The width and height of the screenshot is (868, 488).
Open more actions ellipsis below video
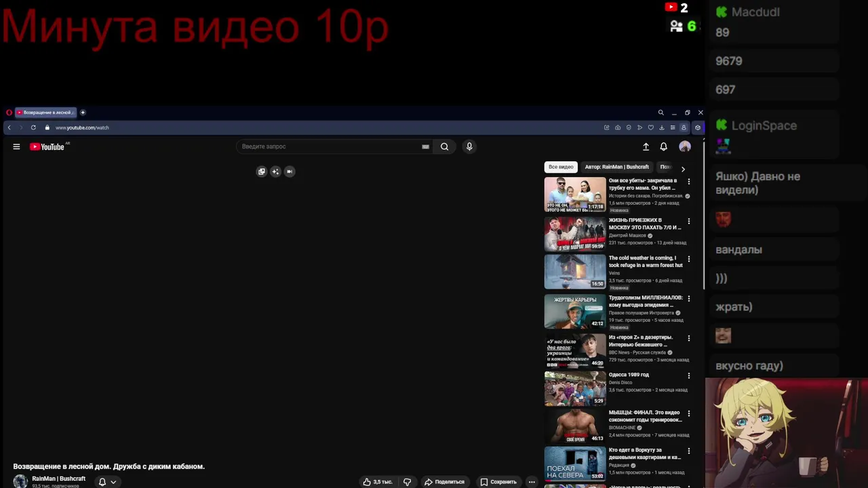(x=532, y=482)
